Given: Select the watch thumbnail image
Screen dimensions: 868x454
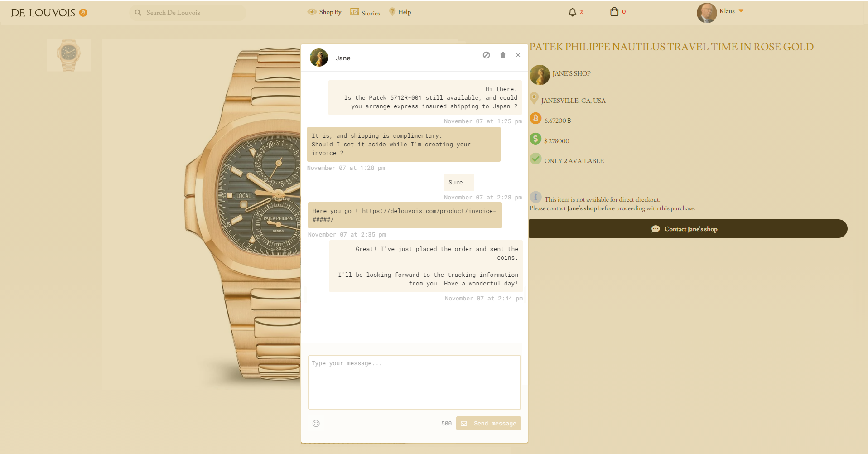Looking at the screenshot, I should (x=69, y=55).
